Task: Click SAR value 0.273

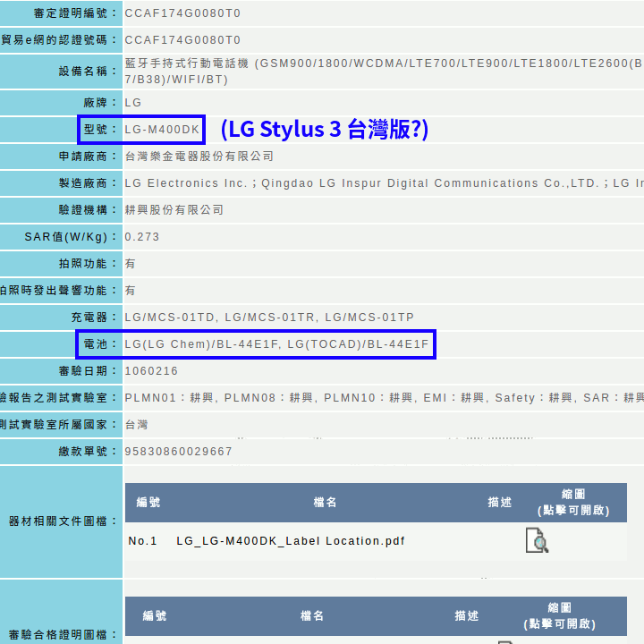Action: (x=142, y=236)
